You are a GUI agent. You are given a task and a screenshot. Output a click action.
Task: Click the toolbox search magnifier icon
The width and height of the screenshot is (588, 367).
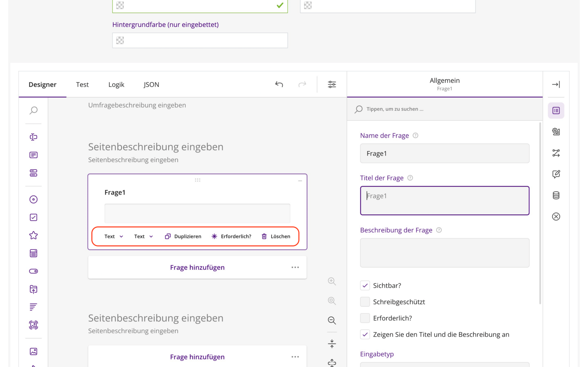pos(33,110)
